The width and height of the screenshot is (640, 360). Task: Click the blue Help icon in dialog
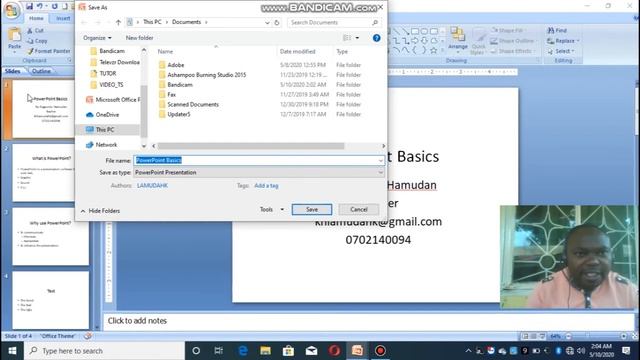(x=376, y=38)
